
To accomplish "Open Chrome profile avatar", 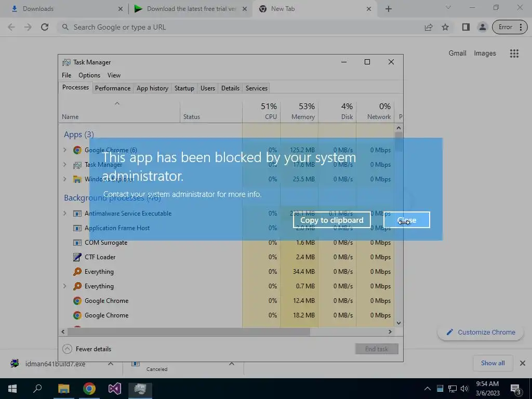I will coord(482,27).
